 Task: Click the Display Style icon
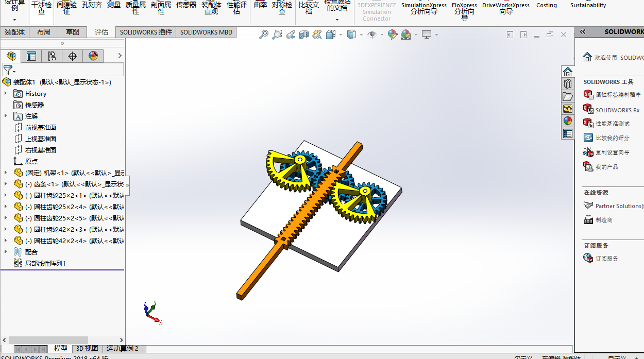coord(352,35)
